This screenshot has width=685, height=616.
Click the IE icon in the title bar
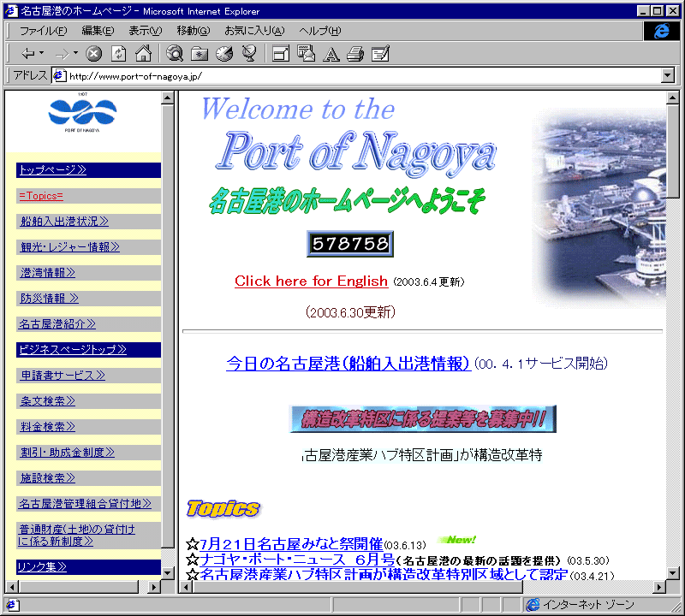click(x=10, y=10)
